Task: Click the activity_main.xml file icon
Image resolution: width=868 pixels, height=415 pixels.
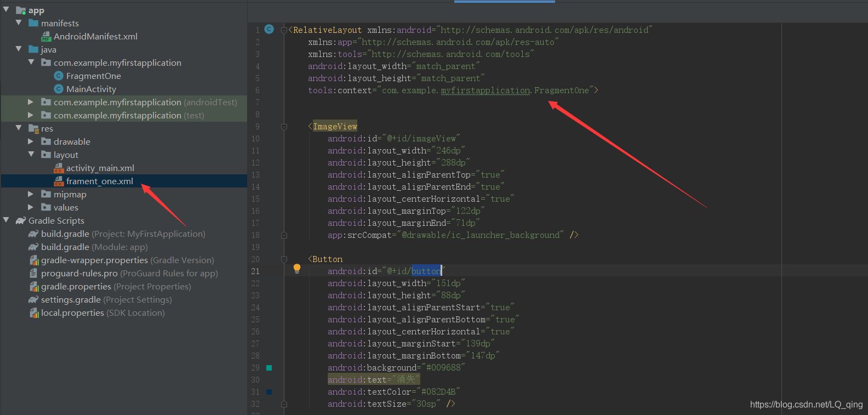Action: click(59, 168)
